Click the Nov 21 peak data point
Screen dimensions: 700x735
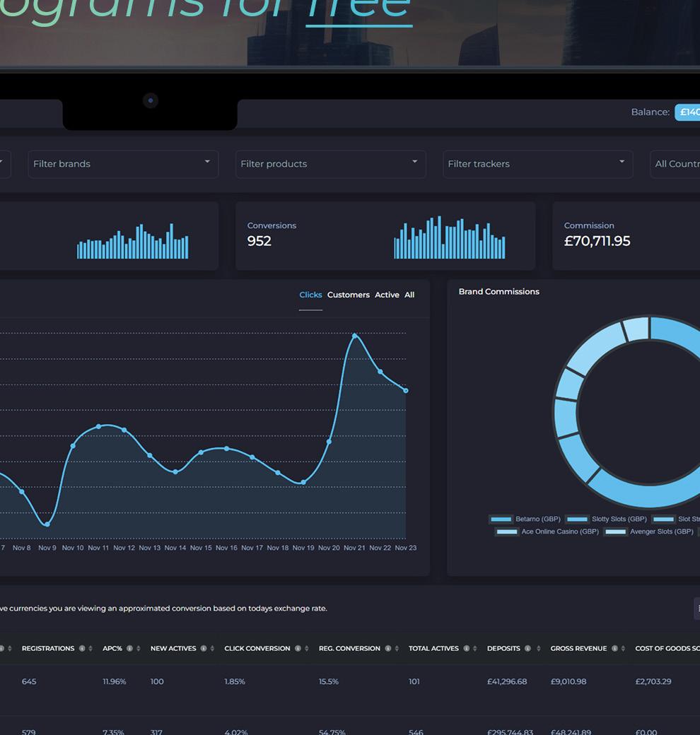[354, 336]
